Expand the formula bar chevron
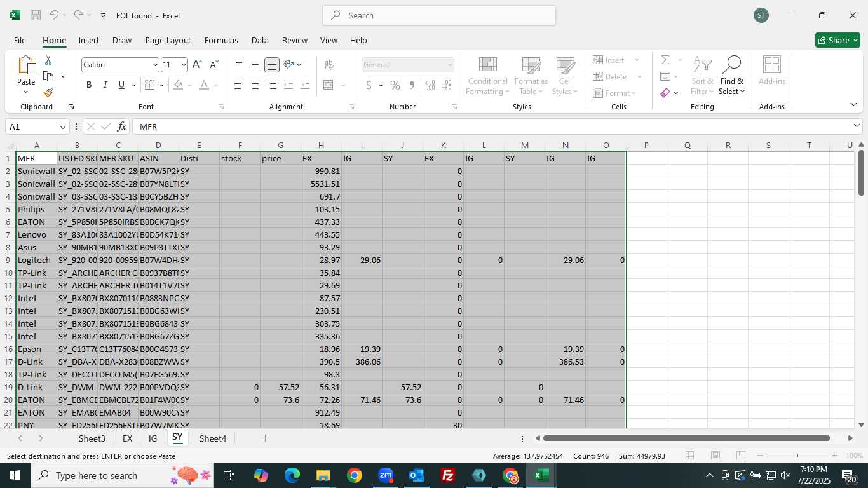This screenshot has height=488, width=868. [x=857, y=126]
